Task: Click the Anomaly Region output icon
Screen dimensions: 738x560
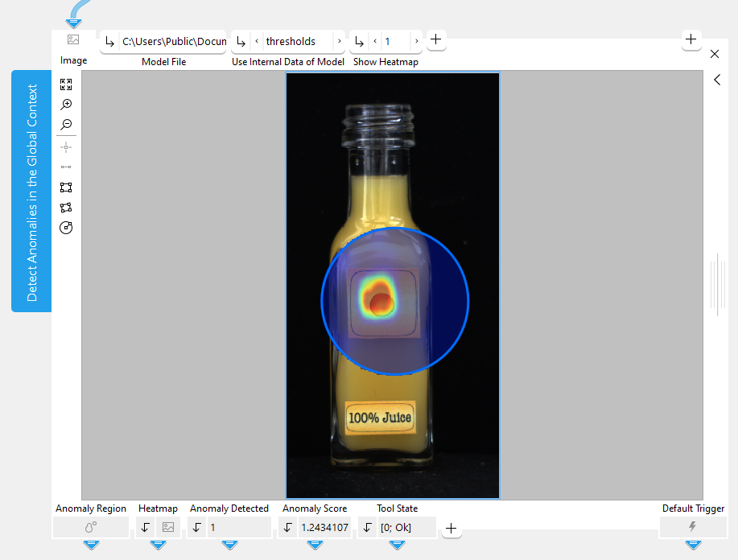Action: (x=91, y=527)
